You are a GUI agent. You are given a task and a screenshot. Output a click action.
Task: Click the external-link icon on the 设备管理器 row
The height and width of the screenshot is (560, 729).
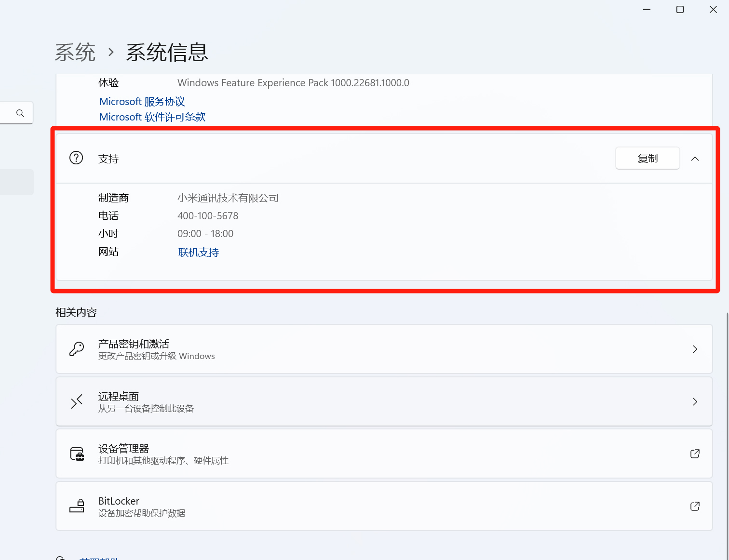click(695, 453)
